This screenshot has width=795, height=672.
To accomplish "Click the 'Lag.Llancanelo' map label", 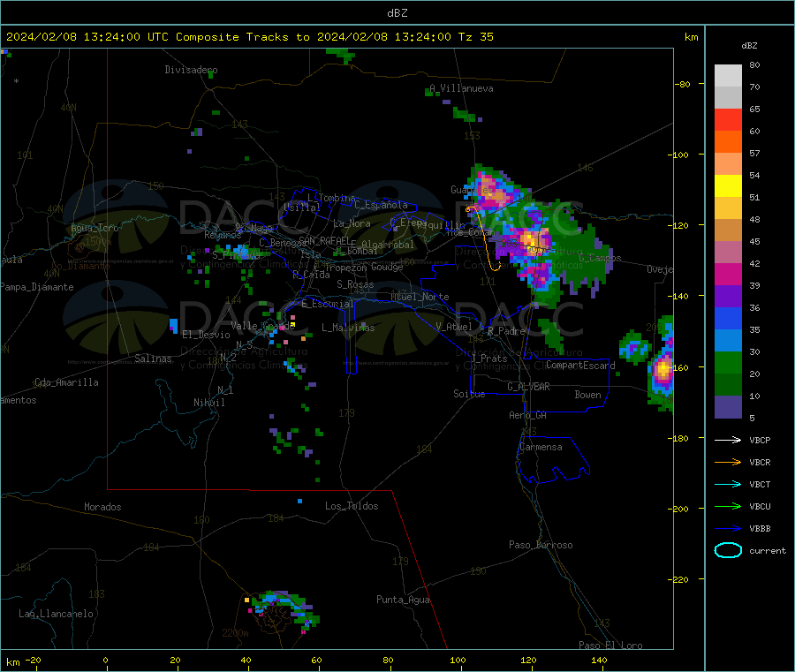I will click(56, 614).
